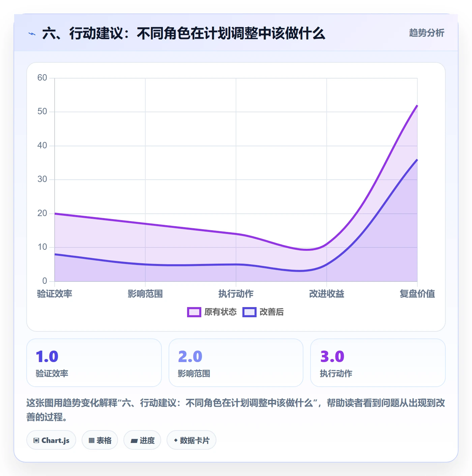Click the description paragraph starting 这张图用趋势变化
472x476 pixels.
[x=236, y=410]
